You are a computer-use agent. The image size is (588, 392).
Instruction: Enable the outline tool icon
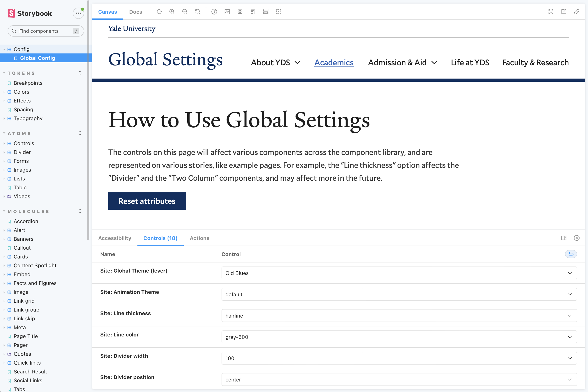[279, 12]
